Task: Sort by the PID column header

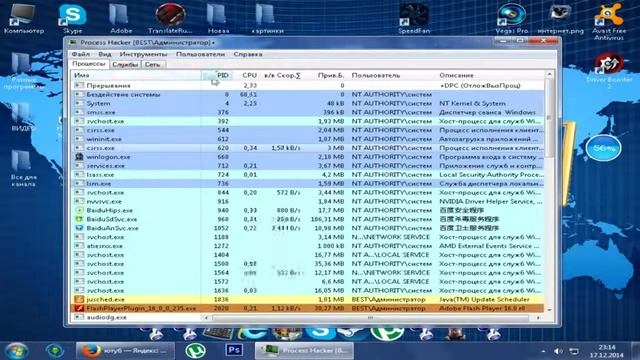Action: pyautogui.click(x=216, y=75)
